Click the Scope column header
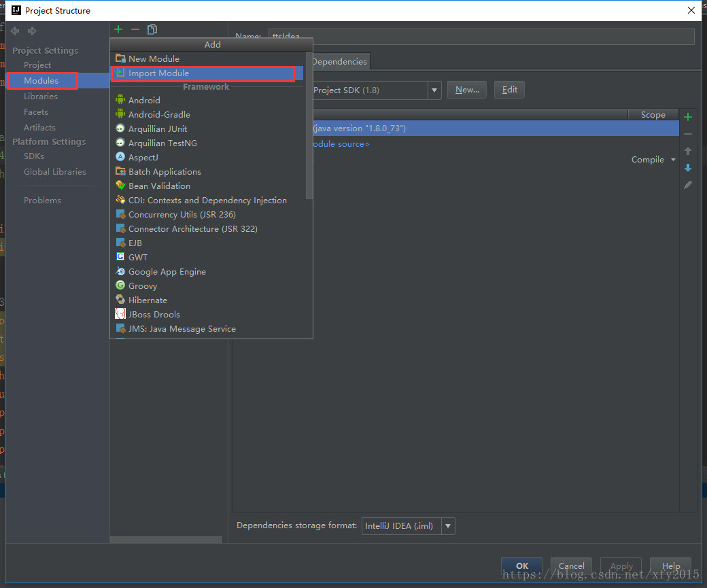Image resolution: width=707 pixels, height=588 pixels. 653,114
